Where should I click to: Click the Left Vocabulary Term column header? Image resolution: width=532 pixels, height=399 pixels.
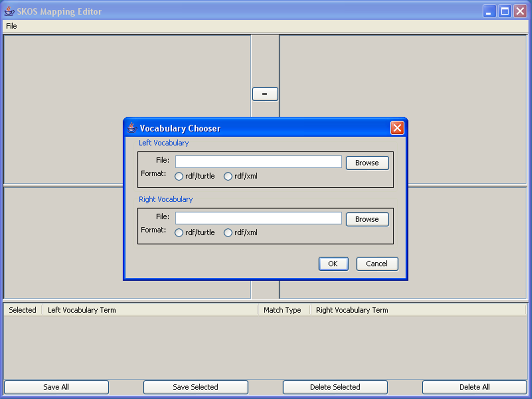pos(82,310)
